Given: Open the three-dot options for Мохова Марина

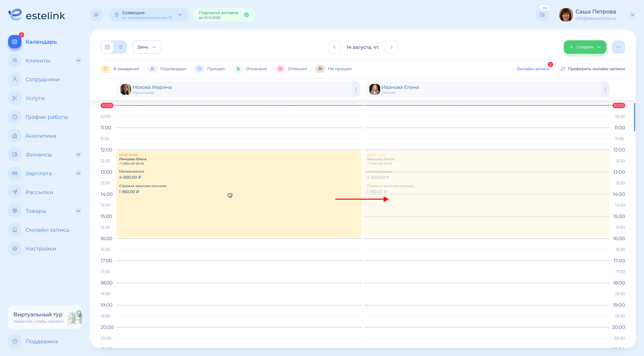Looking at the screenshot, I should [x=356, y=89].
